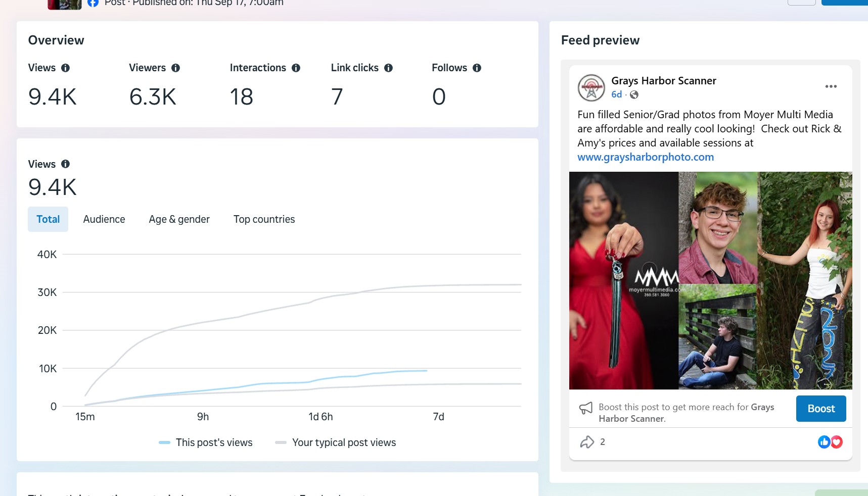868x496 pixels.
Task: Open three-dot options menu on post preview
Action: [x=831, y=86]
